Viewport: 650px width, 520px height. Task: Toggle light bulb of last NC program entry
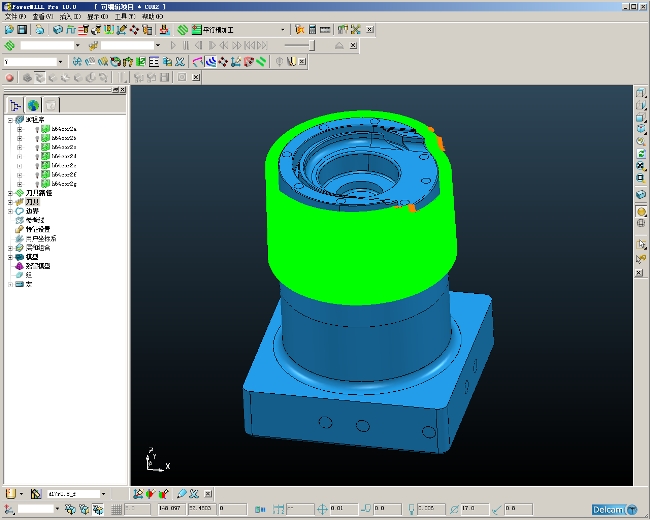pos(37,184)
